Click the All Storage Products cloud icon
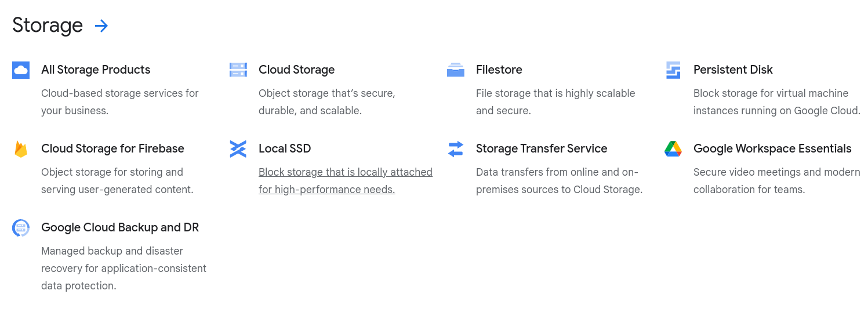 coord(21,70)
